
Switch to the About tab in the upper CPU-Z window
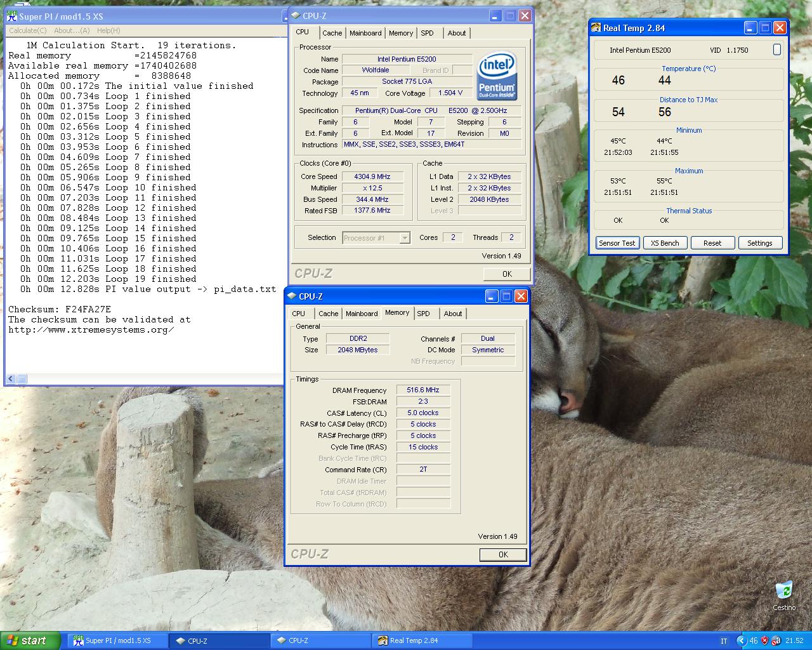(457, 33)
